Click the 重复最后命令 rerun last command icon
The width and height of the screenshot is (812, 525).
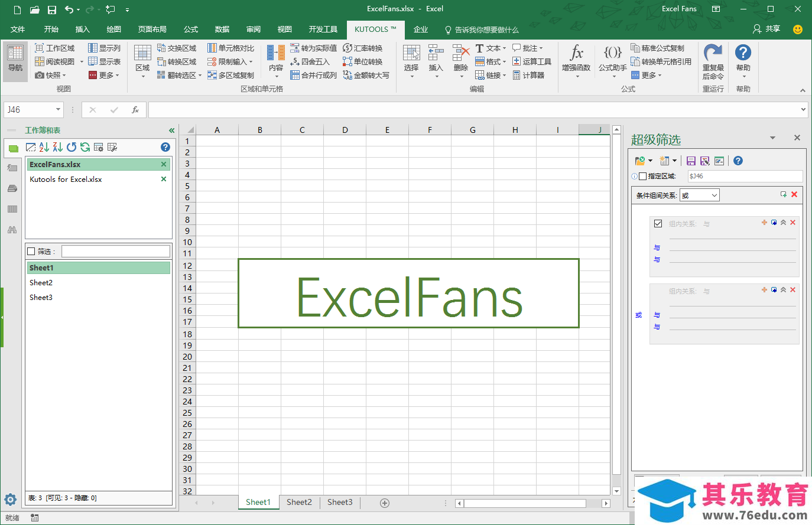(x=713, y=53)
